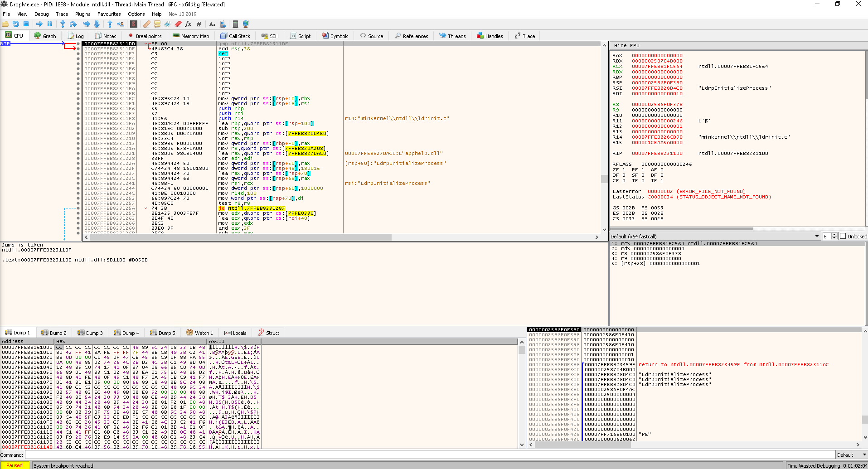
Task: Click the Step Over toolbar icon
Action: coord(73,24)
